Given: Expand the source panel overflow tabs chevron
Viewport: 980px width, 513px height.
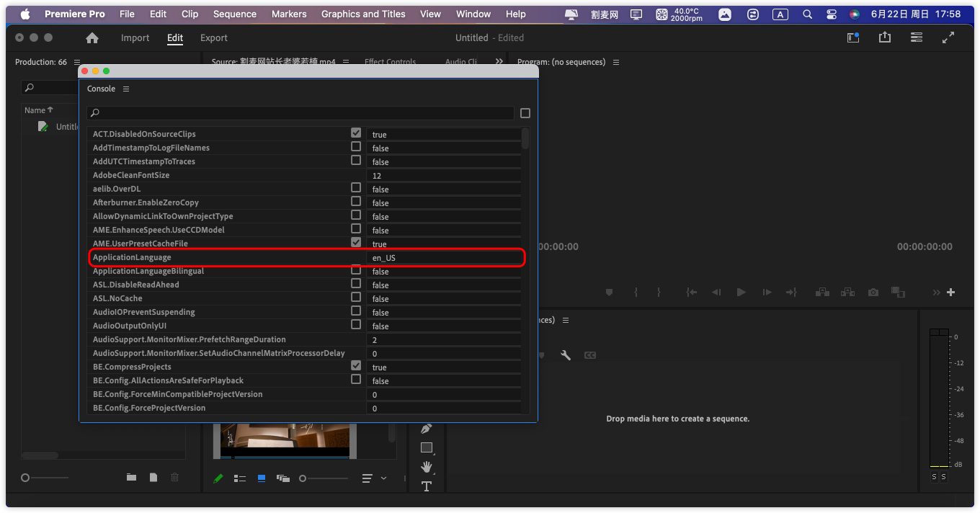Looking at the screenshot, I should [499, 62].
